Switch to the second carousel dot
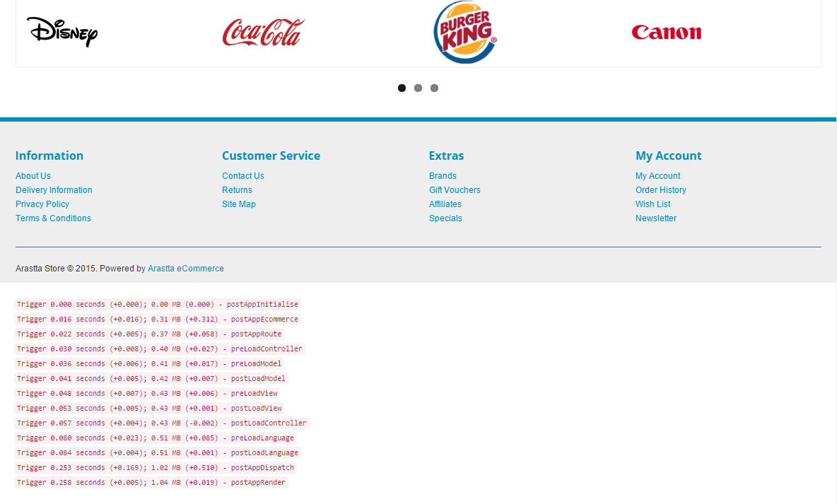Image resolution: width=837 pixels, height=504 pixels. click(418, 88)
